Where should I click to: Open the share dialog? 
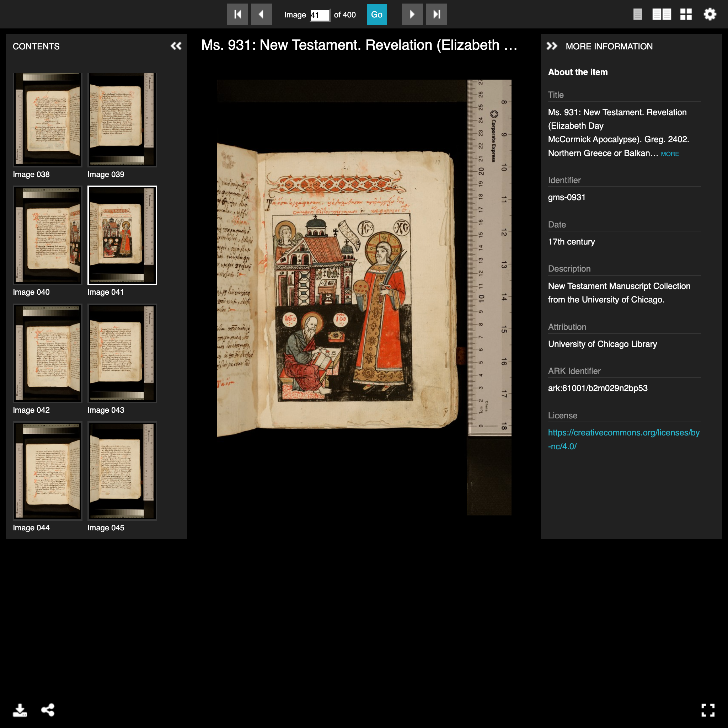(x=48, y=710)
